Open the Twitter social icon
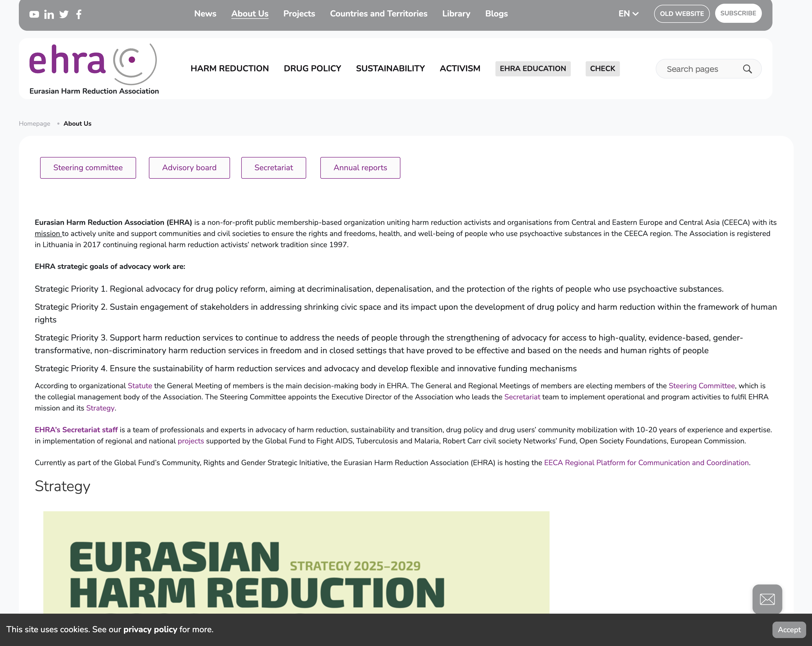 (x=64, y=14)
